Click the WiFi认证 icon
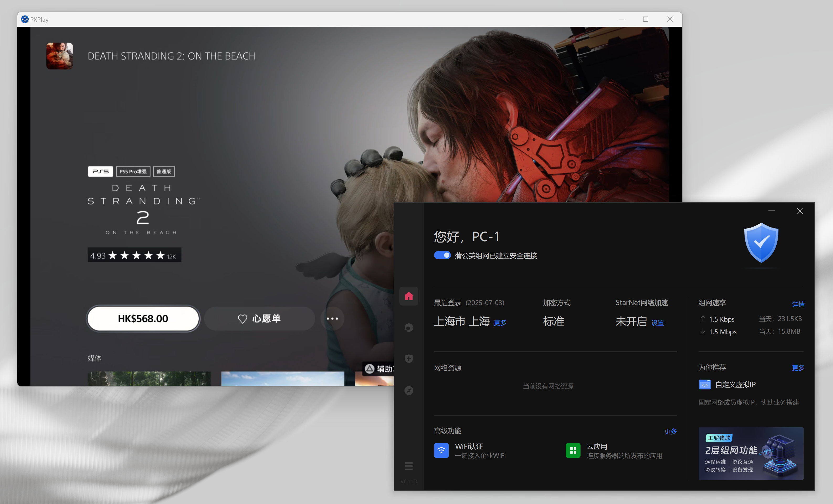Image resolution: width=833 pixels, height=504 pixels. 441,451
